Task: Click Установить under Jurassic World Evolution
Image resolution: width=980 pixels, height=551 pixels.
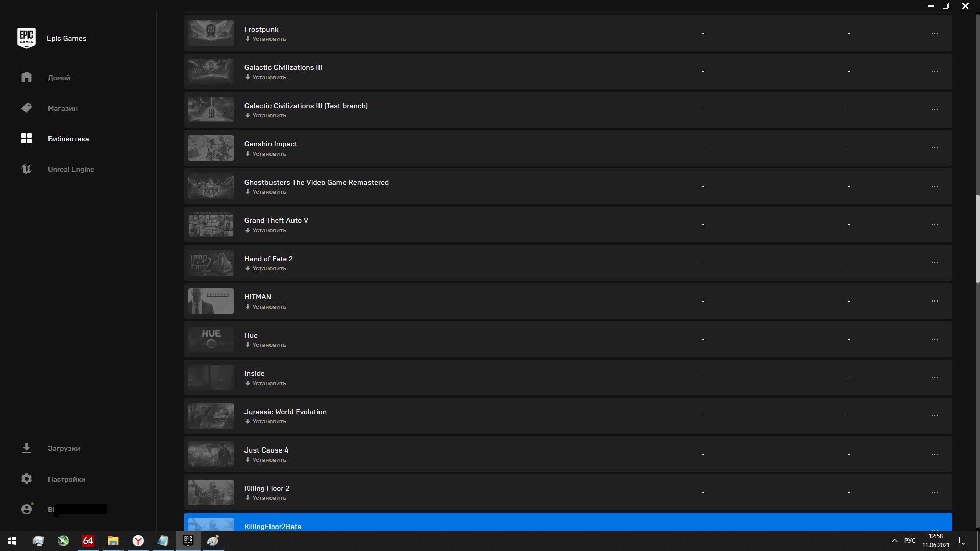Action: point(265,421)
